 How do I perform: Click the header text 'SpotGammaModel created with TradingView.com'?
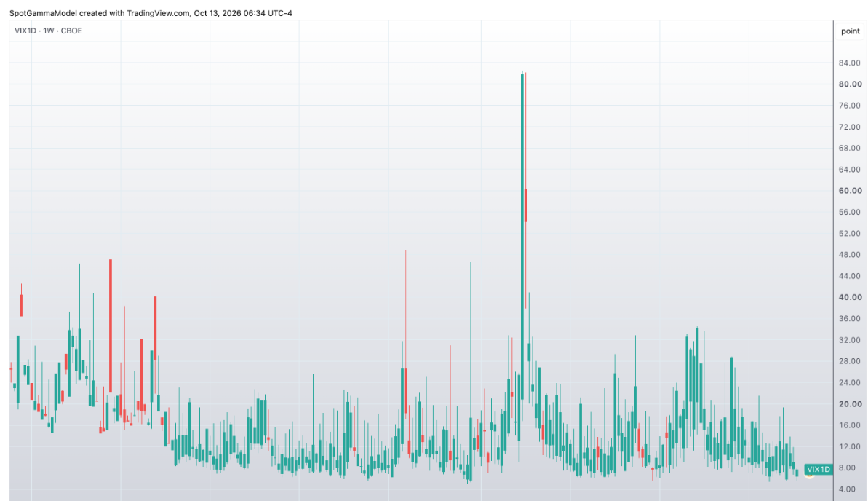pyautogui.click(x=100, y=13)
